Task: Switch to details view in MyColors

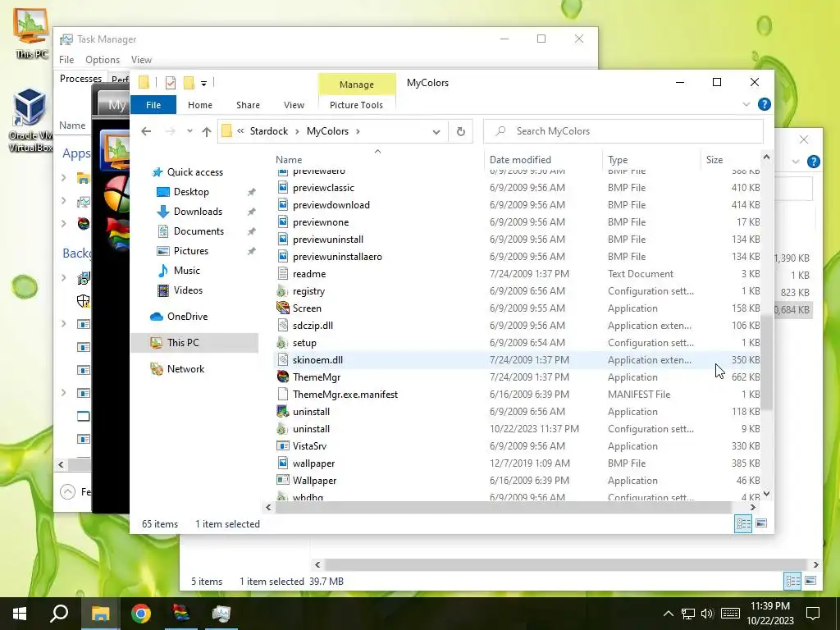Action: point(743,523)
